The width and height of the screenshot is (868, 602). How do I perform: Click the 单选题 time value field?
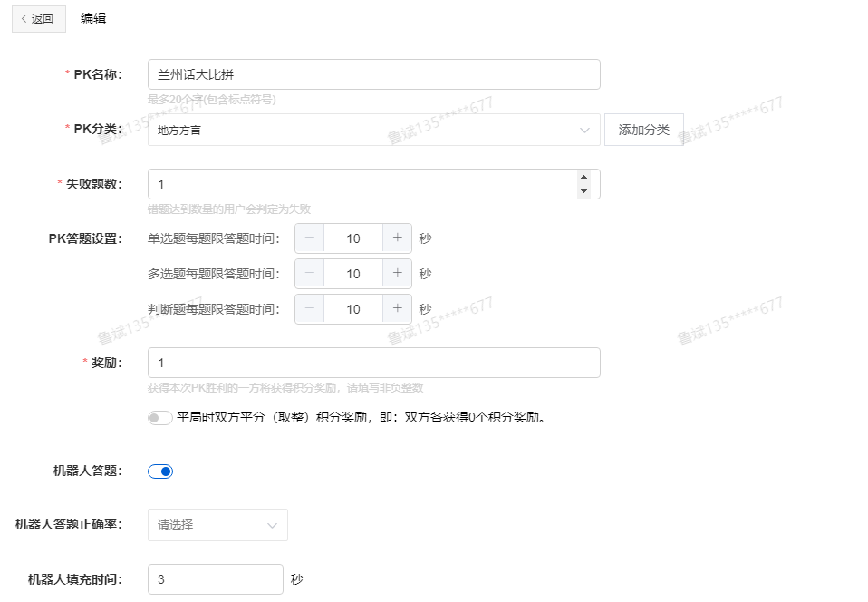(x=353, y=238)
